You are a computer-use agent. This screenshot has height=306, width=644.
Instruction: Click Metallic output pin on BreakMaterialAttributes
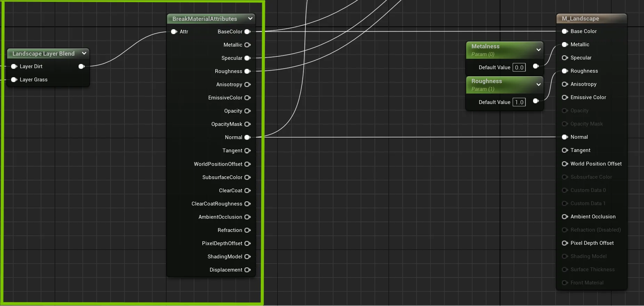tap(248, 45)
